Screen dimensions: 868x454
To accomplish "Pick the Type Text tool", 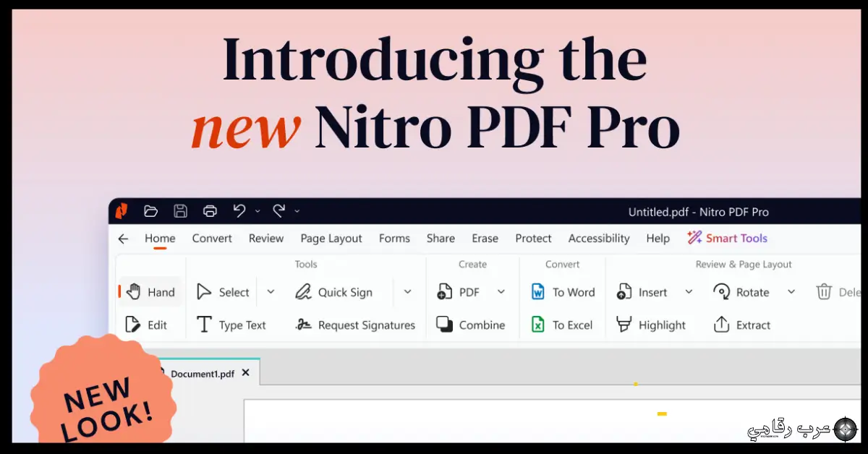I will [x=231, y=325].
